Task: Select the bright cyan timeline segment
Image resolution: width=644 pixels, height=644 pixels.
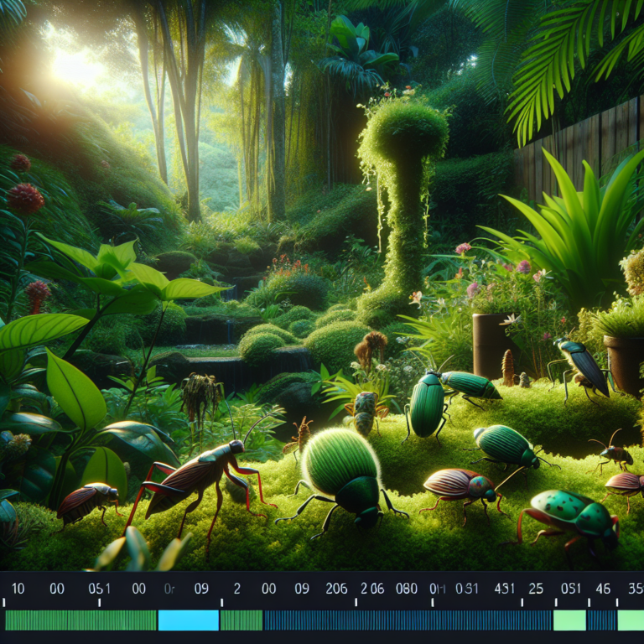Action: [189, 621]
